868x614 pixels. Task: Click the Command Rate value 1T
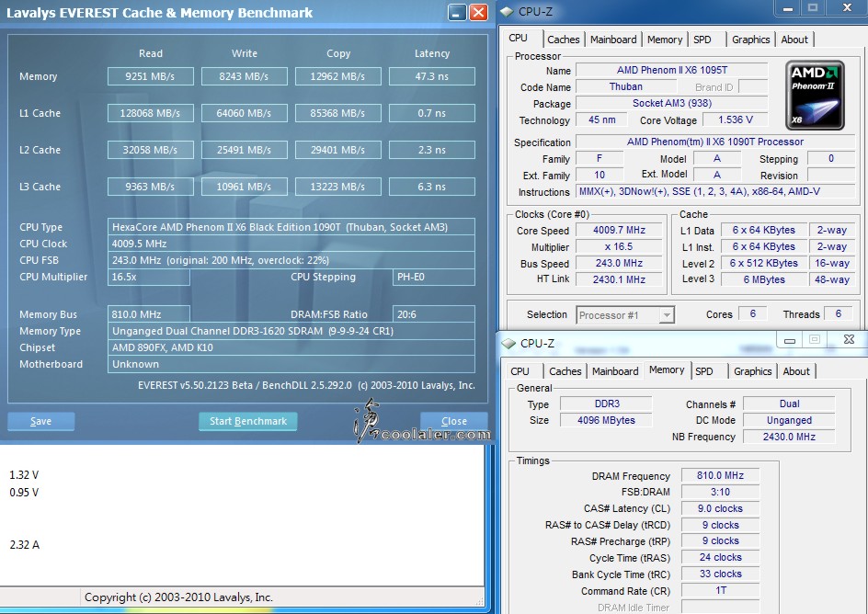720,591
